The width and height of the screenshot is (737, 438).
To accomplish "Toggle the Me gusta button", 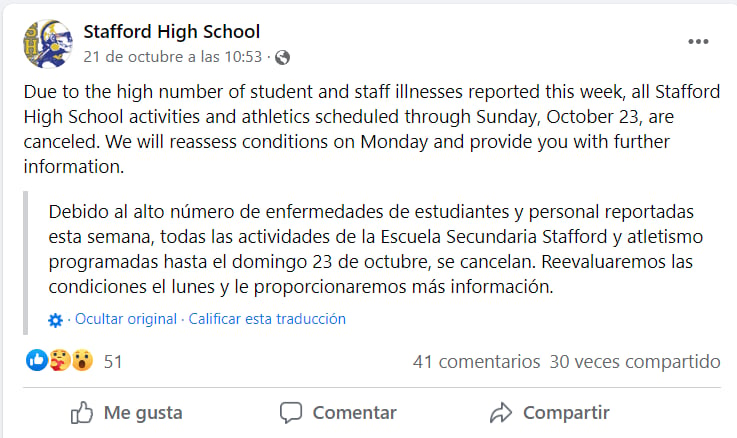I will (x=126, y=413).
